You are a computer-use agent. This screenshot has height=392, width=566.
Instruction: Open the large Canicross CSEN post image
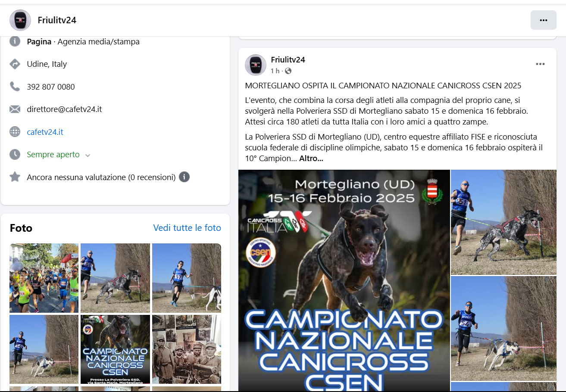[344, 280]
